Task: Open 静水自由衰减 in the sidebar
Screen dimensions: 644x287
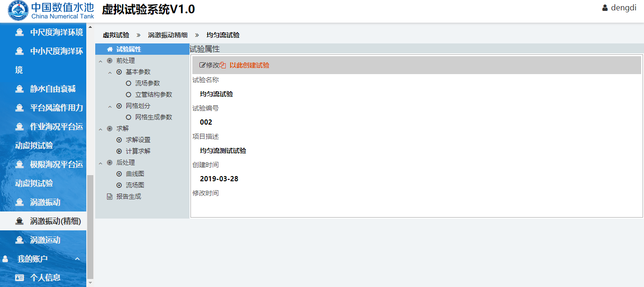Action: click(x=52, y=89)
